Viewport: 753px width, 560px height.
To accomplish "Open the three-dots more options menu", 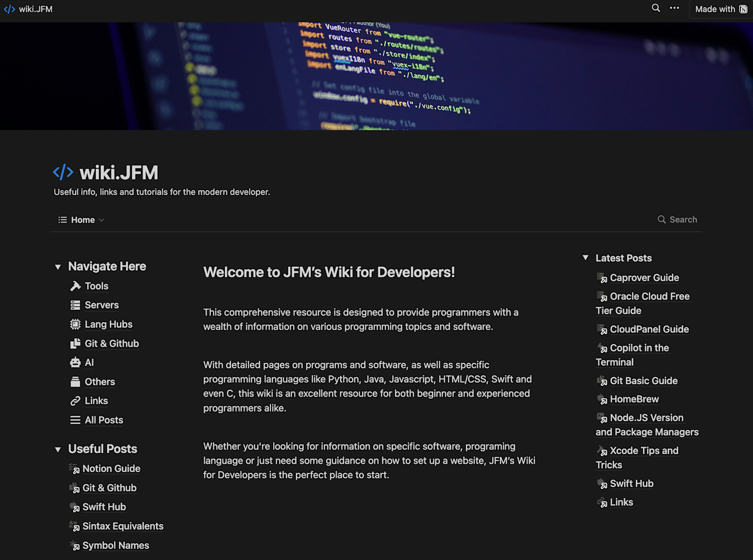I will [x=674, y=8].
